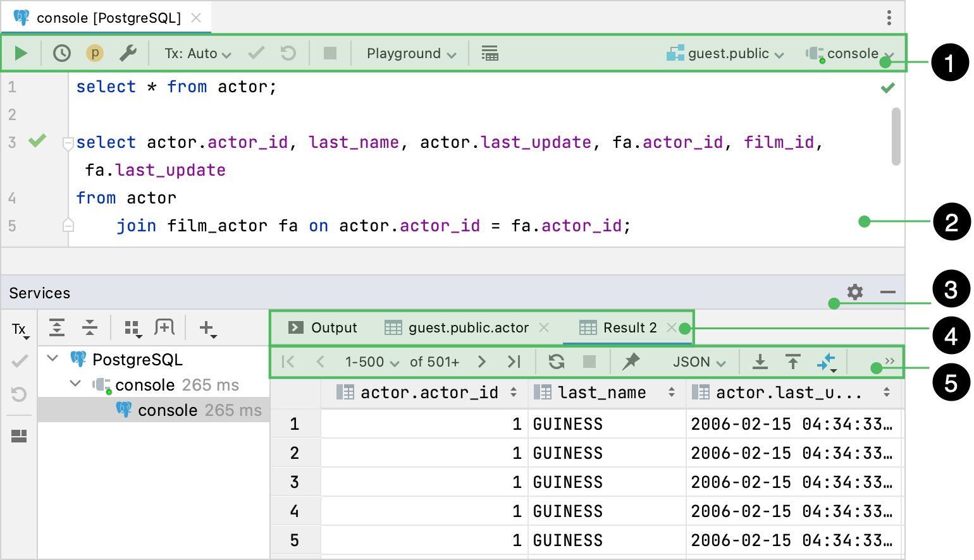Select row 3 in the results grid
Image resolution: width=974 pixels, height=560 pixels.
(x=295, y=482)
